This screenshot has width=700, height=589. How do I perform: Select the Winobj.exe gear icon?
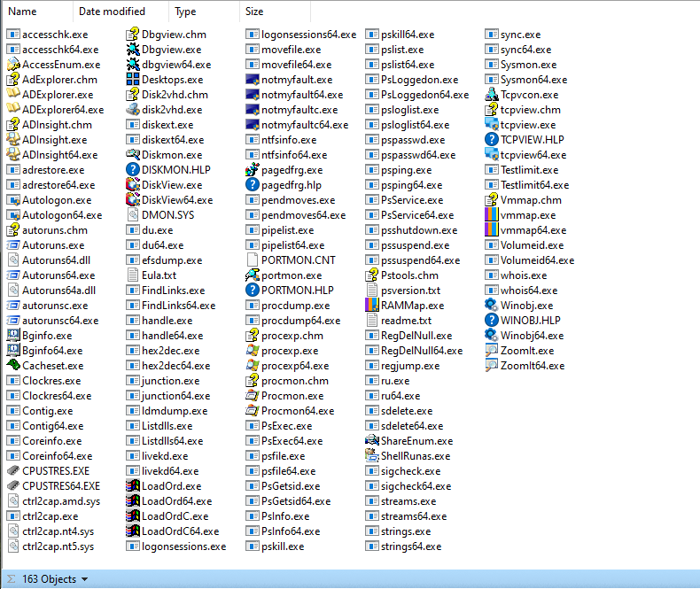[x=492, y=306]
